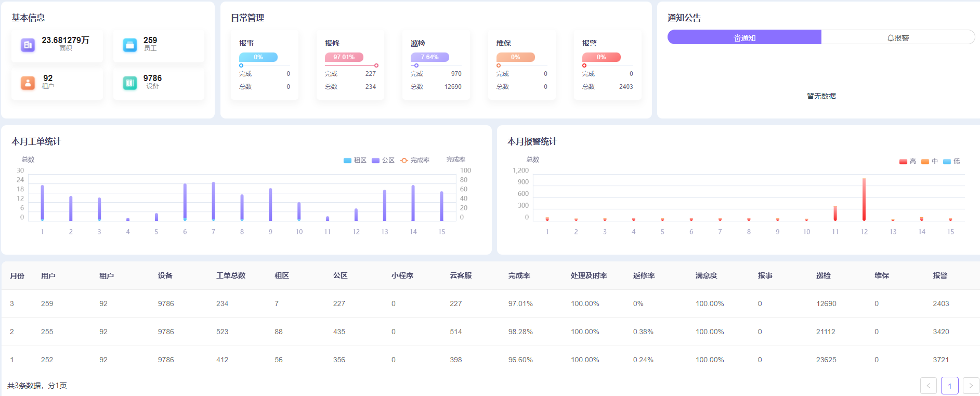980x396 pixels.
Task: Toggle the 中 level alarm legend series
Action: pyautogui.click(x=930, y=162)
